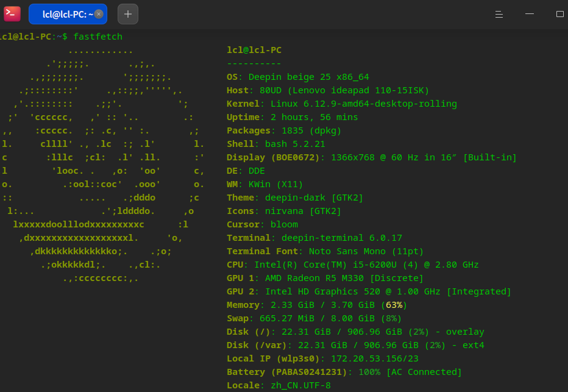Click Swap value "665.27 MiB / 8.00 GiB"
This screenshot has height=392, width=568.
click(x=317, y=318)
